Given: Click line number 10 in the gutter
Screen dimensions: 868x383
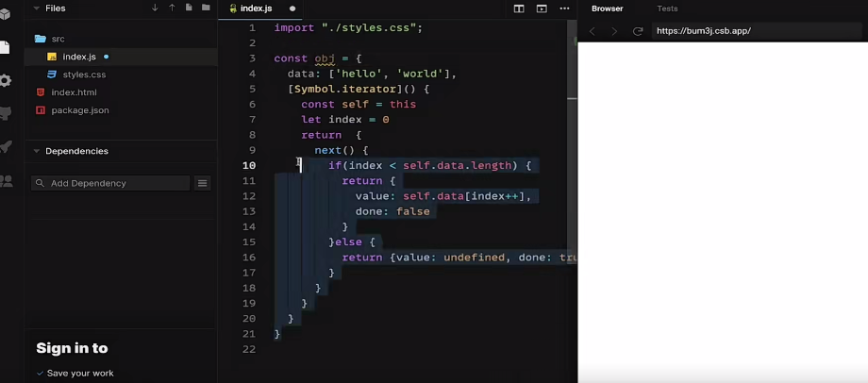Looking at the screenshot, I should (x=249, y=165).
